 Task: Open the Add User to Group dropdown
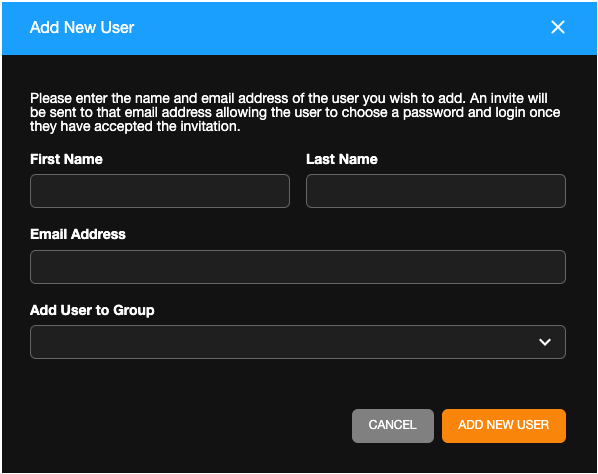[298, 342]
